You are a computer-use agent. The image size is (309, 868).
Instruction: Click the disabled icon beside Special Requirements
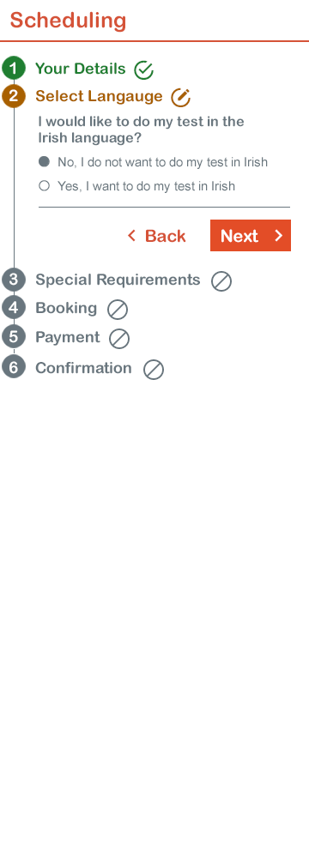point(221,281)
